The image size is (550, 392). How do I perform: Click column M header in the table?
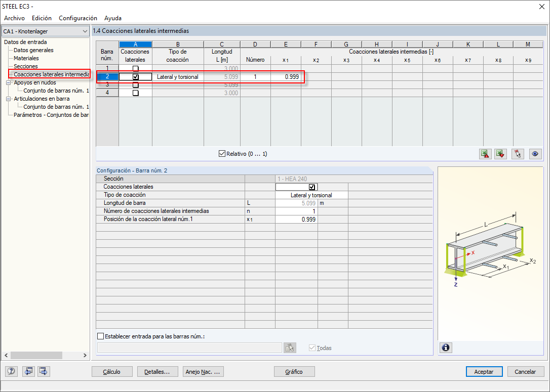tap(528, 44)
